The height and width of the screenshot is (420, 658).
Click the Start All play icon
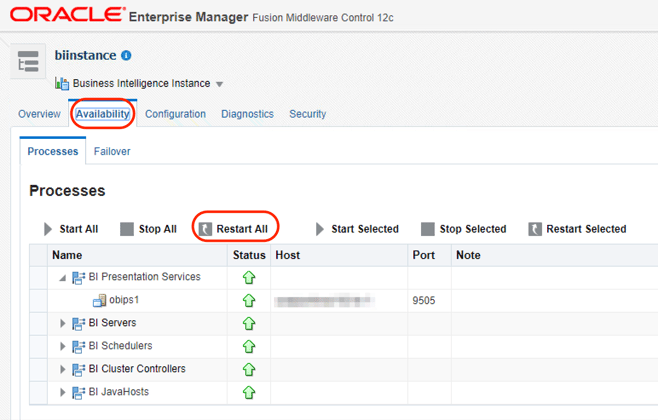(x=48, y=229)
